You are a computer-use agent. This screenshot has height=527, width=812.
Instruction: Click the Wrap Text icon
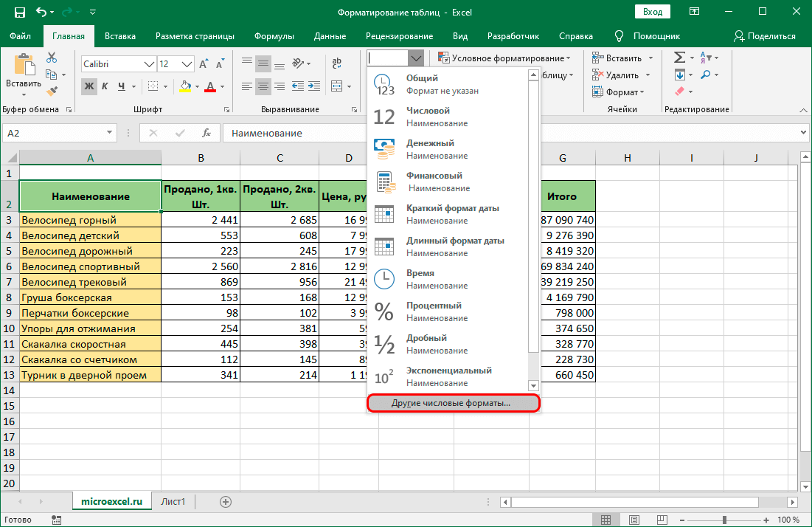click(336, 63)
